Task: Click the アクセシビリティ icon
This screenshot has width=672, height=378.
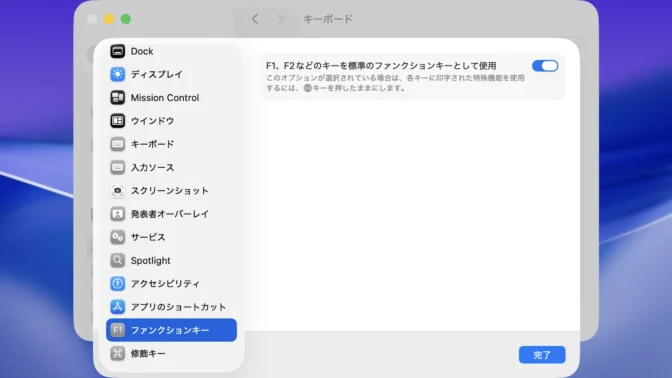Action: click(x=117, y=283)
